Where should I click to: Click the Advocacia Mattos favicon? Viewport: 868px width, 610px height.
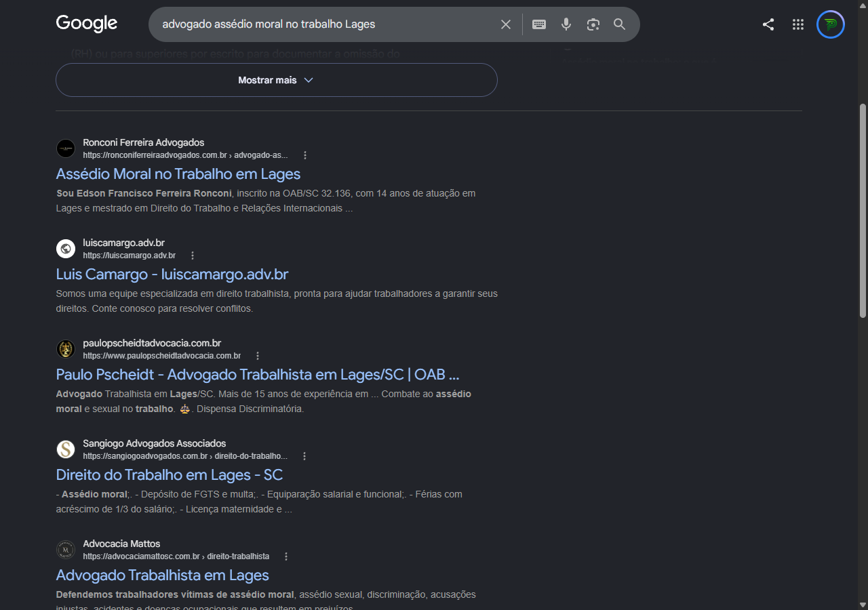(x=66, y=550)
